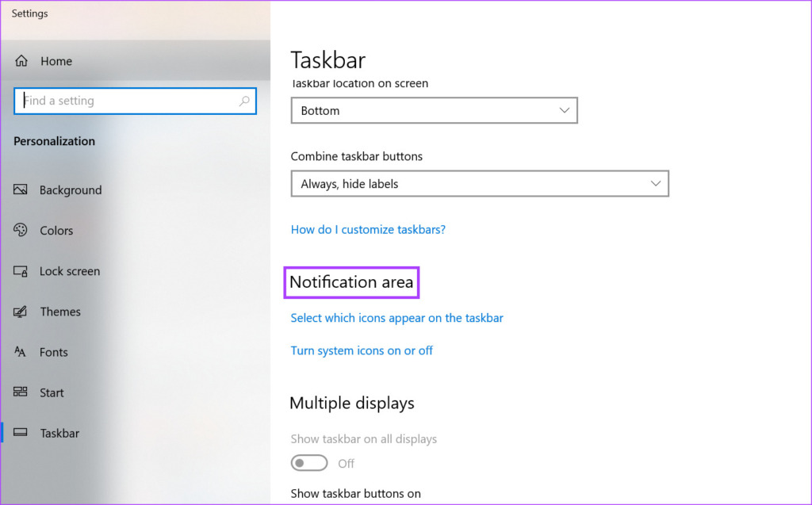The height and width of the screenshot is (505, 812).
Task: Open Turn system icons on or off
Action: click(362, 350)
